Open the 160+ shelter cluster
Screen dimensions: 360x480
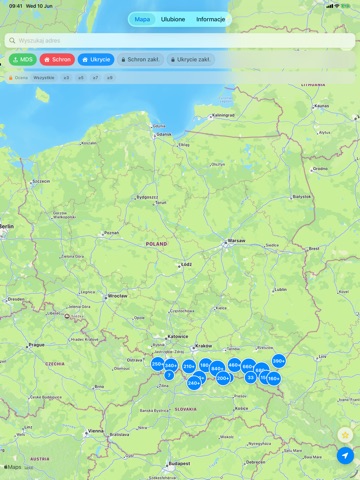pyautogui.click(x=274, y=379)
